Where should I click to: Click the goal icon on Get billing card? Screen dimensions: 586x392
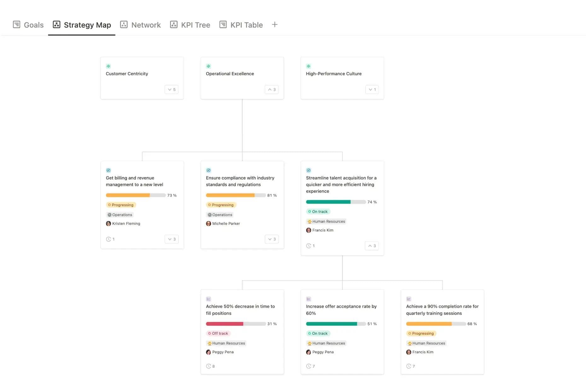point(108,170)
